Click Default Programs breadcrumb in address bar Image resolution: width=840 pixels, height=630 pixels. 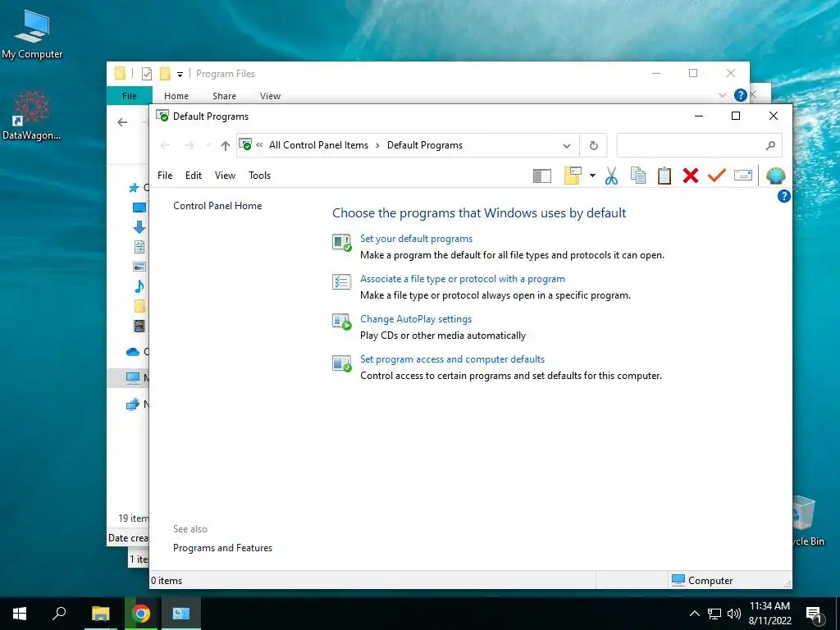pyautogui.click(x=425, y=145)
